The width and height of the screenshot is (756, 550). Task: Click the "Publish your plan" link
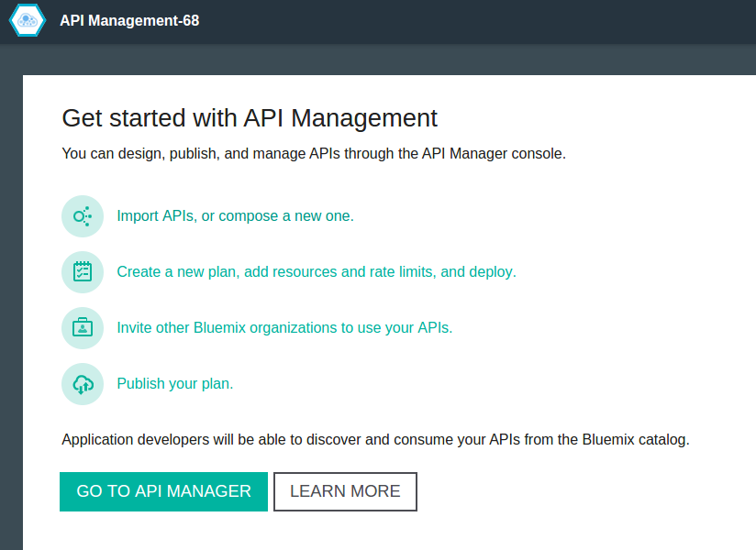click(x=174, y=383)
